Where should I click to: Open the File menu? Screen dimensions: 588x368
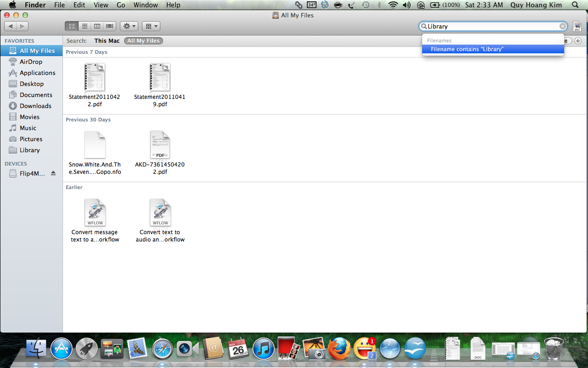click(x=59, y=5)
